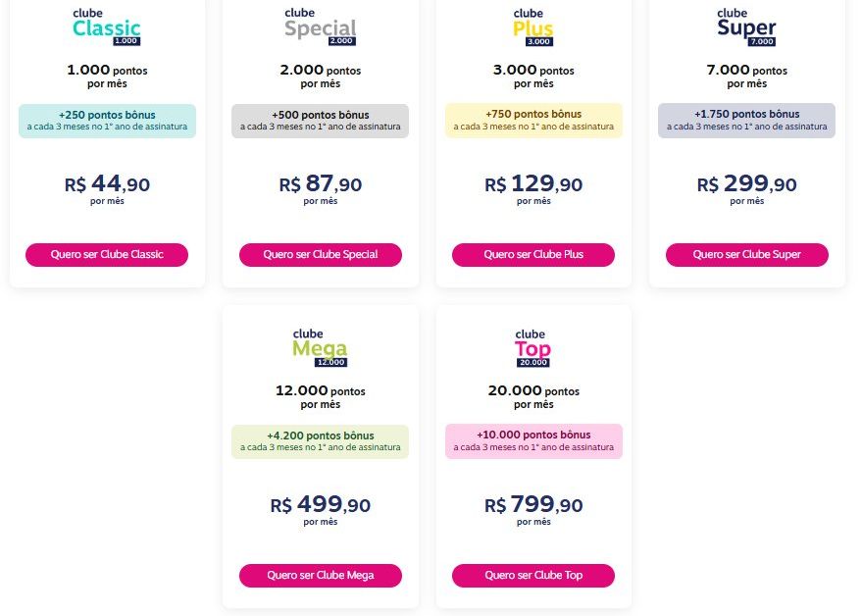Subscribe via Quero ser Clube Special
Viewport: 861px width, 616px height.
click(320, 255)
